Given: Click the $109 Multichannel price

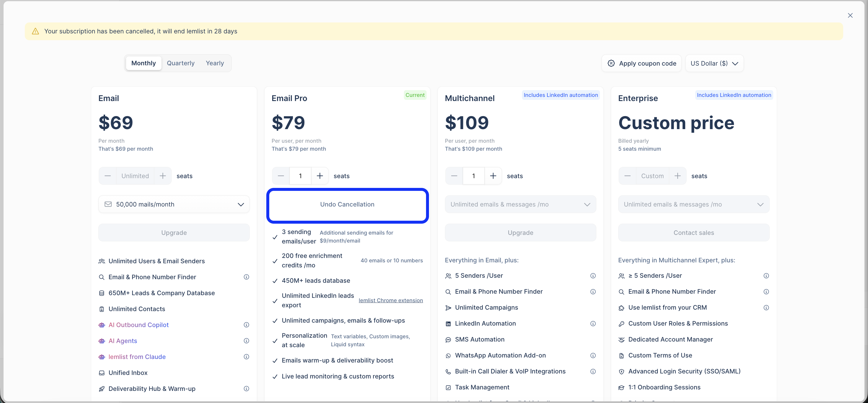Looking at the screenshot, I should [x=467, y=122].
